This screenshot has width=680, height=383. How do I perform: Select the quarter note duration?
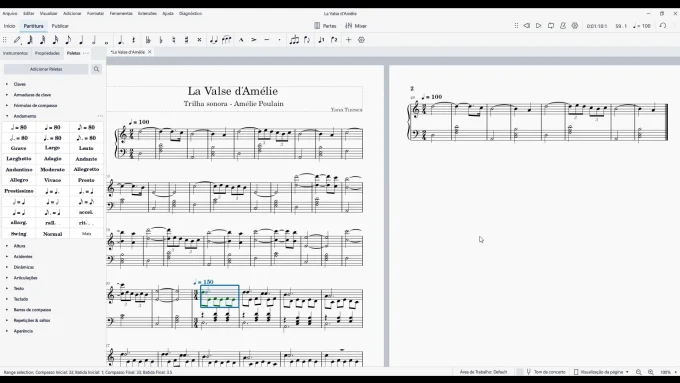coord(81,40)
